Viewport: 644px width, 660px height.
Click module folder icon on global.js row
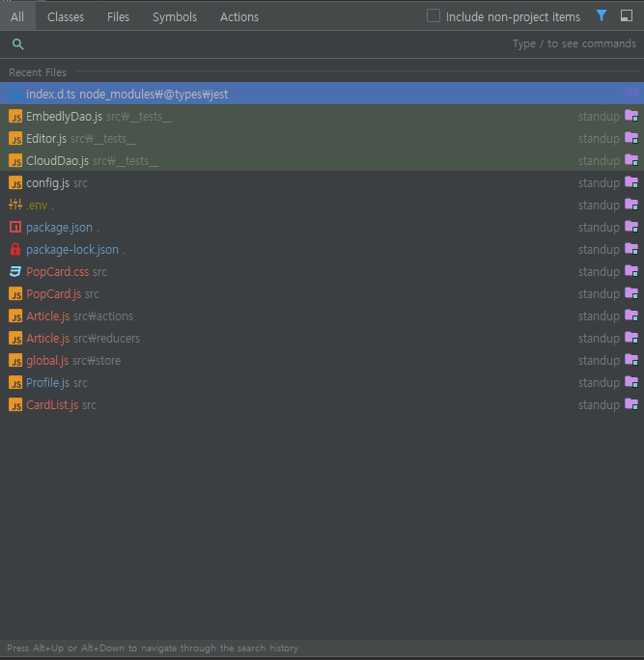pos(631,360)
